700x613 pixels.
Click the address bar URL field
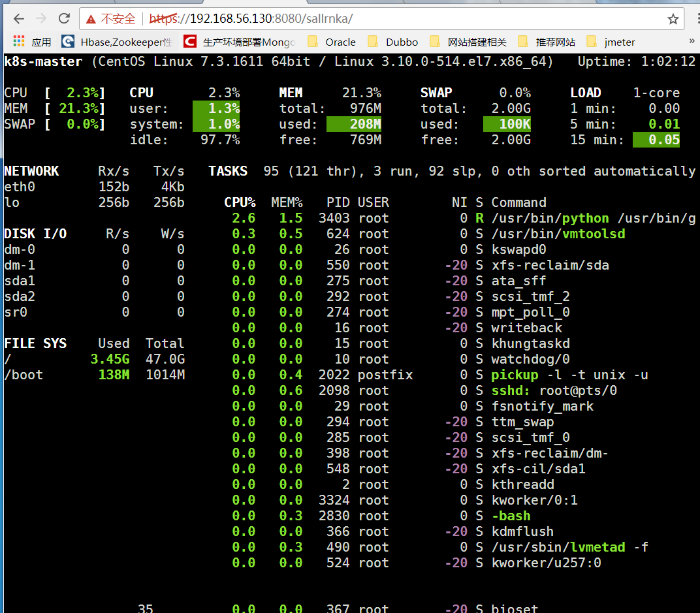click(392, 19)
